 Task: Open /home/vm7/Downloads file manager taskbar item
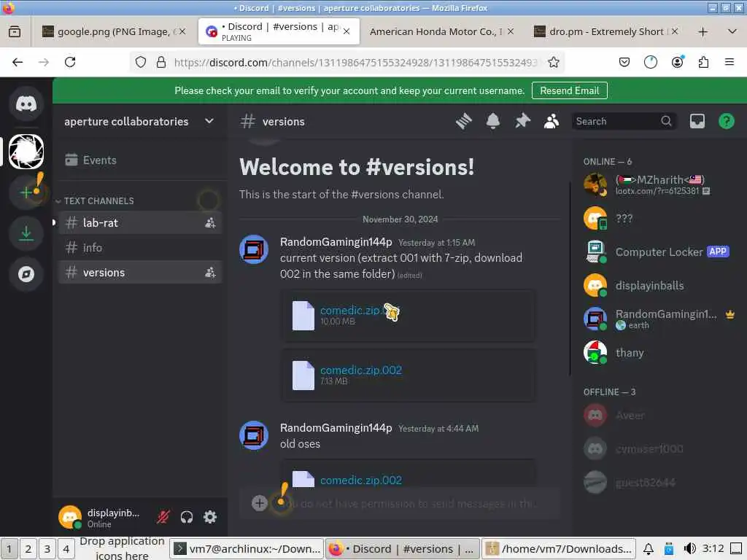click(x=559, y=548)
